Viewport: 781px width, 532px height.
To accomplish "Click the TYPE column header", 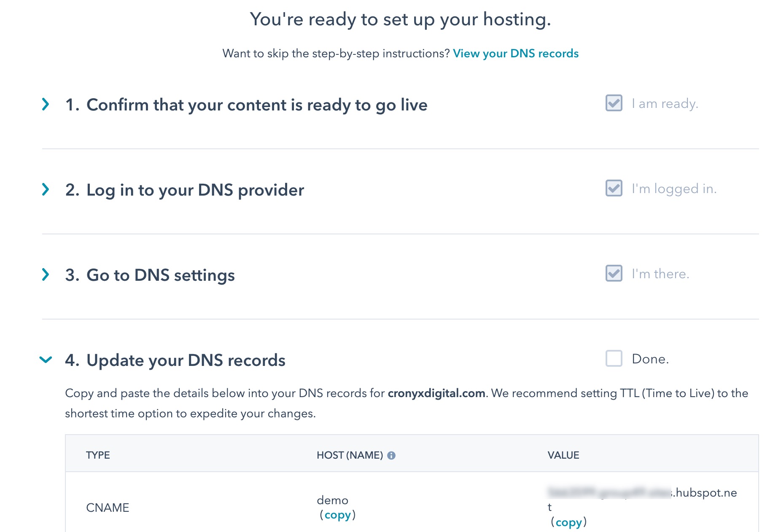I will coord(98,455).
